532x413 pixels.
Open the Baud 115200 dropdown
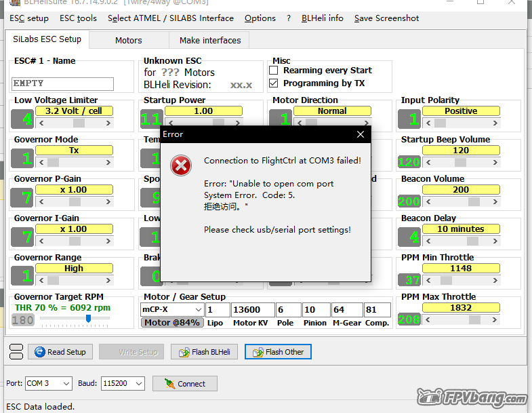(x=139, y=383)
